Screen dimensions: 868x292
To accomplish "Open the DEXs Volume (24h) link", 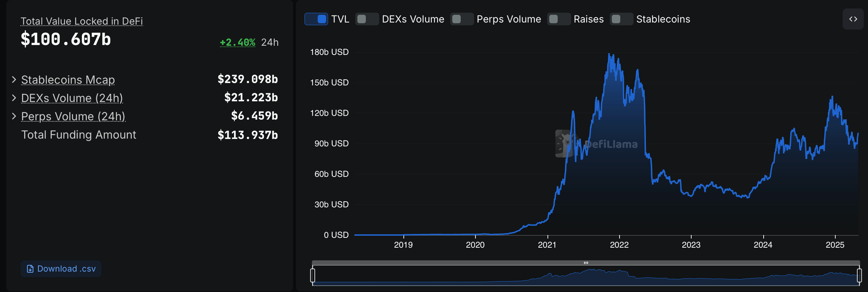I will click(72, 98).
